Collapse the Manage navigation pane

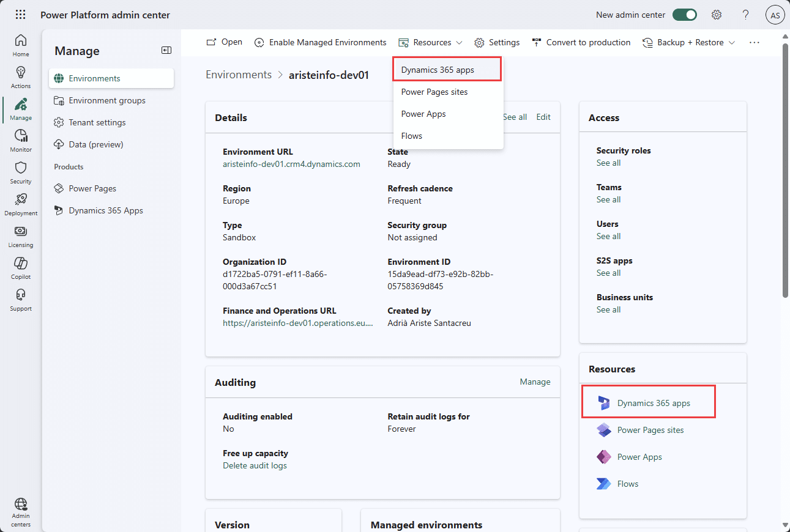coord(166,50)
